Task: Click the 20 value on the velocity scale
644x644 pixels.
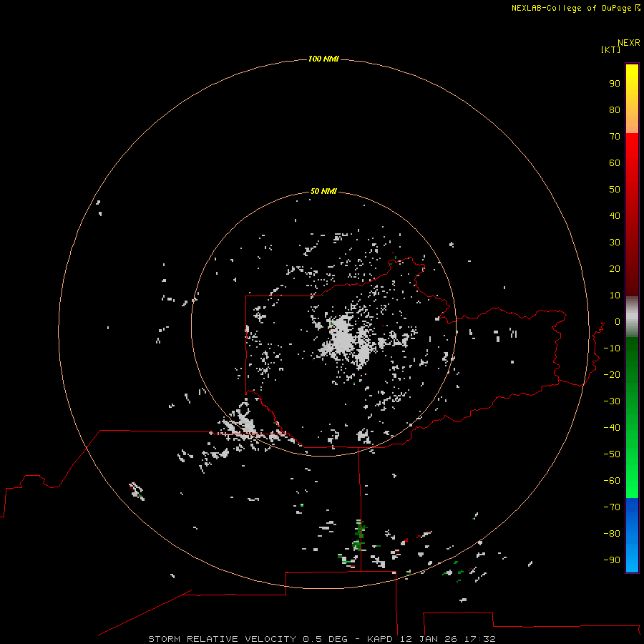Action: [615, 269]
